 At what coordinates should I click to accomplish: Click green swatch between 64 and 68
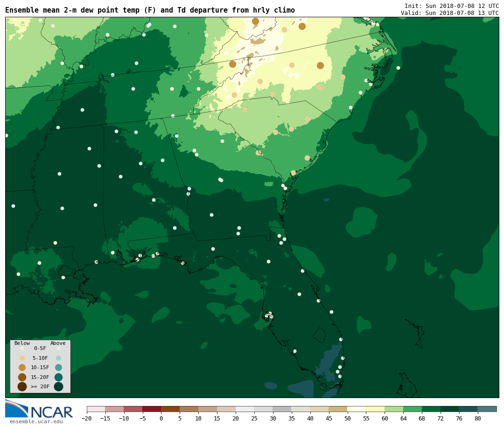(413, 409)
